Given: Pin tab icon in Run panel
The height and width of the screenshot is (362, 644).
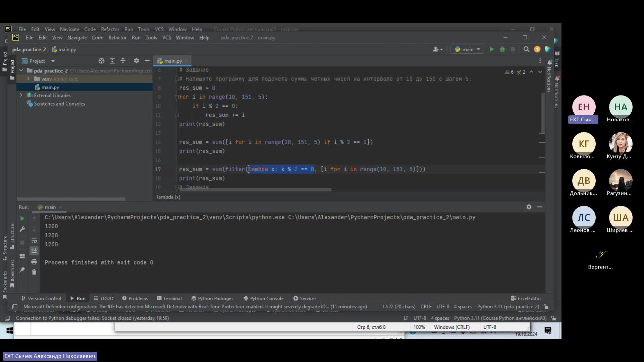Looking at the screenshot, I should pos(22,269).
